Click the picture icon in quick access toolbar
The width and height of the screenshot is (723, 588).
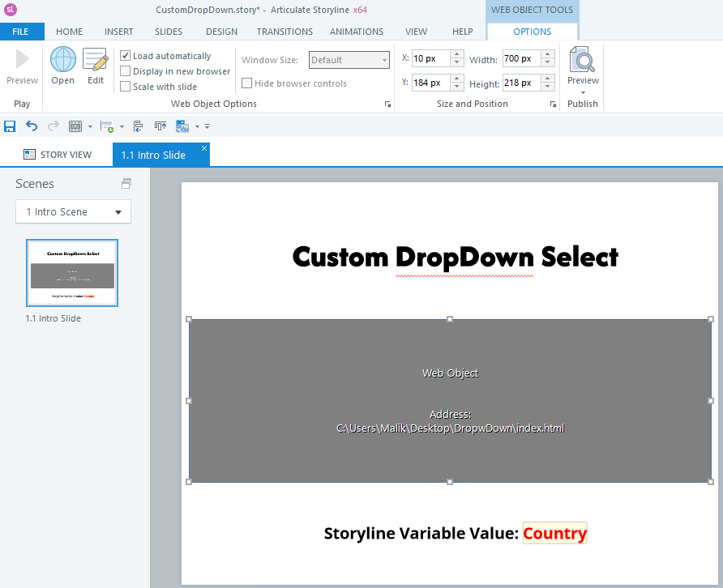tap(182, 126)
